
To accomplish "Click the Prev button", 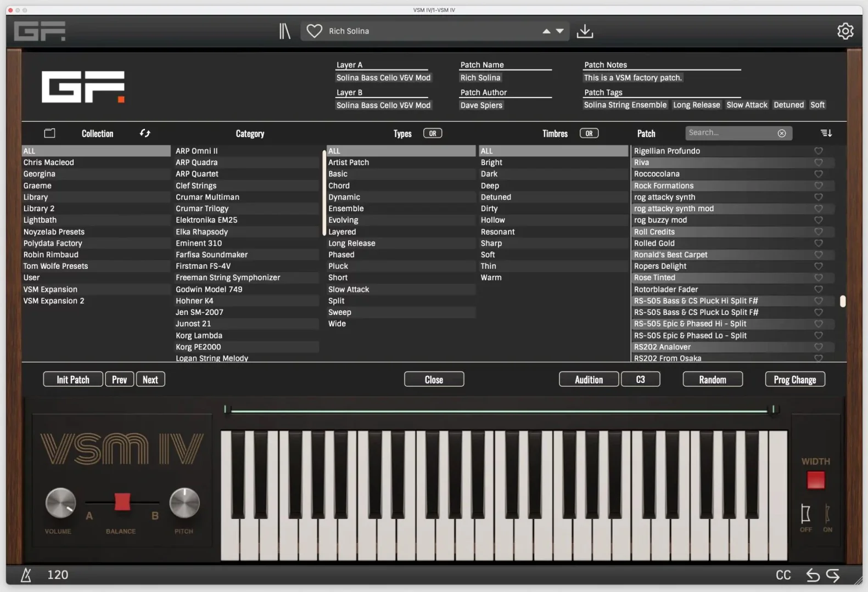I will point(119,380).
